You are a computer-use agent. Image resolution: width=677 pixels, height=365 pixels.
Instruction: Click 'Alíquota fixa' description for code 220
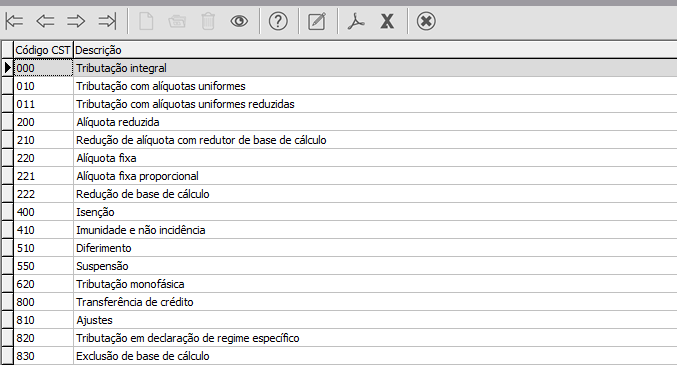coord(106,158)
